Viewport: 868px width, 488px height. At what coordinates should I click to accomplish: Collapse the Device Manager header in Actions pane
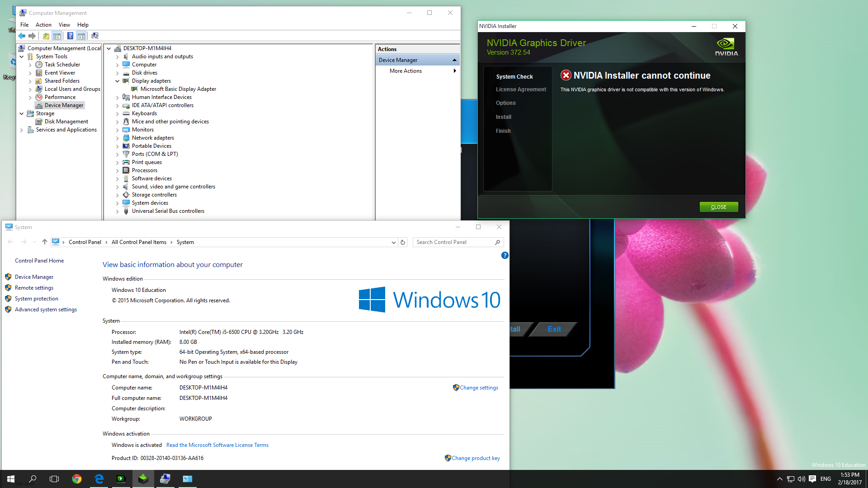tap(454, 60)
